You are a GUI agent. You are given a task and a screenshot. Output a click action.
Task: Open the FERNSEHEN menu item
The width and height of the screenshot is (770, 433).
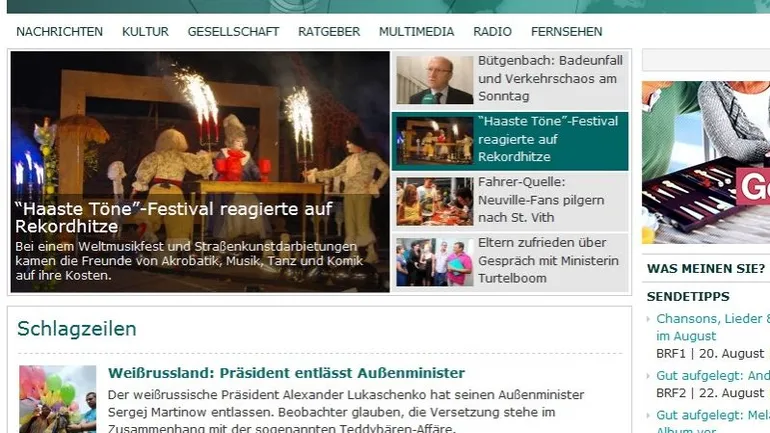pyautogui.click(x=567, y=31)
